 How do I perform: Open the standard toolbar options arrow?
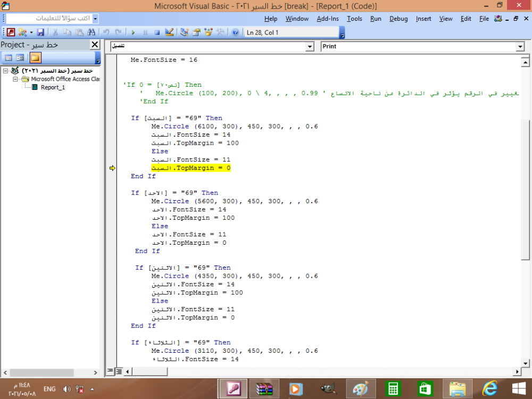[342, 32]
